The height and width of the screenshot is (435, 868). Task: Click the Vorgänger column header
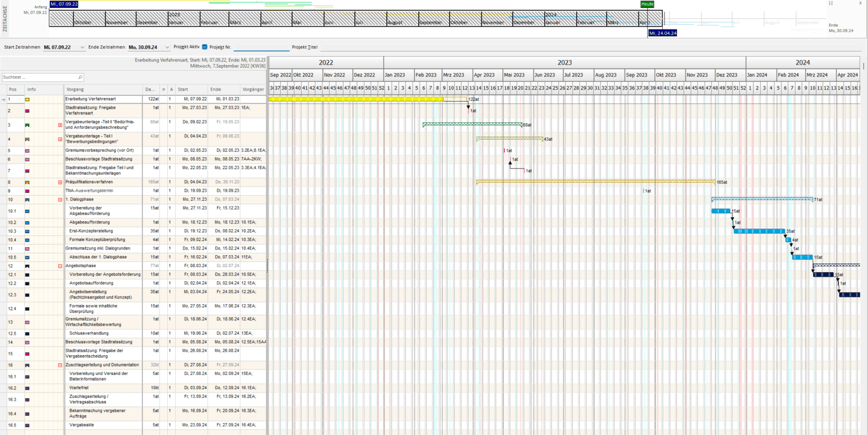click(253, 89)
